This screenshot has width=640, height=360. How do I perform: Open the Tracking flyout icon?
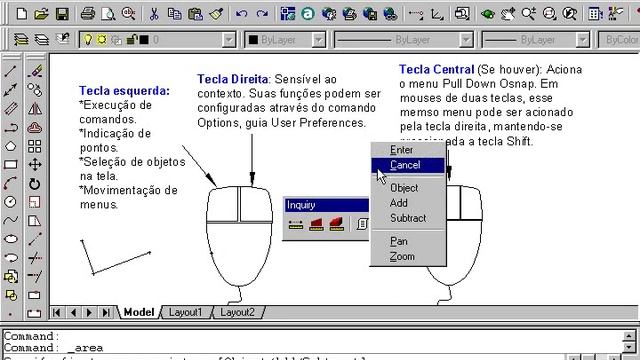pyautogui.click(x=416, y=14)
